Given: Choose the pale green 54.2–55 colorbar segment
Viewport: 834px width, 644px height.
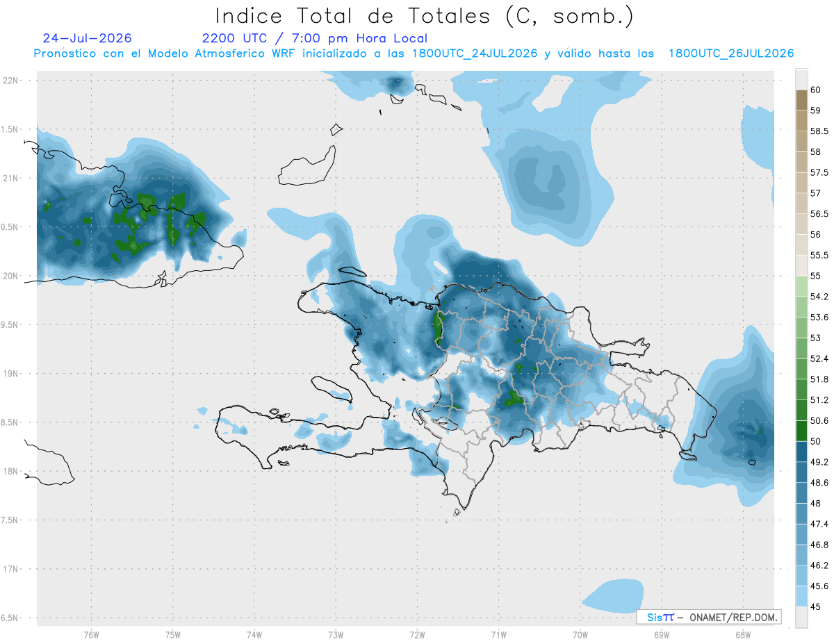Looking at the screenshot, I should tap(801, 286).
